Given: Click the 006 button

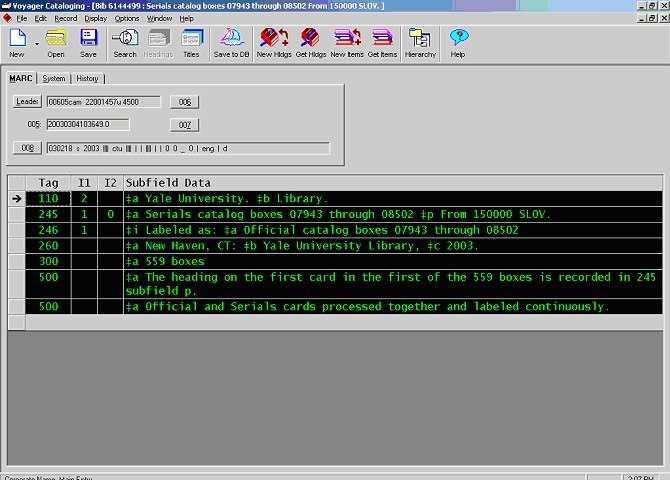Looking at the screenshot, I should click(185, 102).
